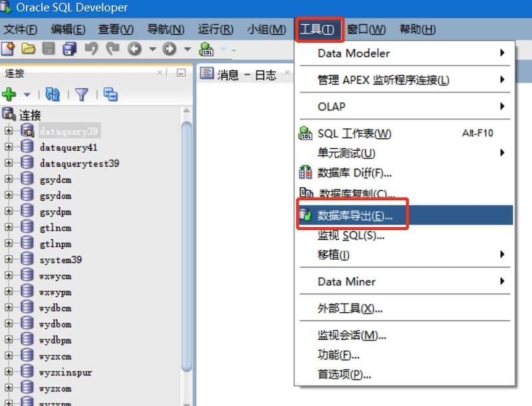Click the SQL 工作表 menu item icon
Viewport: 532px width, 406px height.
tap(305, 133)
